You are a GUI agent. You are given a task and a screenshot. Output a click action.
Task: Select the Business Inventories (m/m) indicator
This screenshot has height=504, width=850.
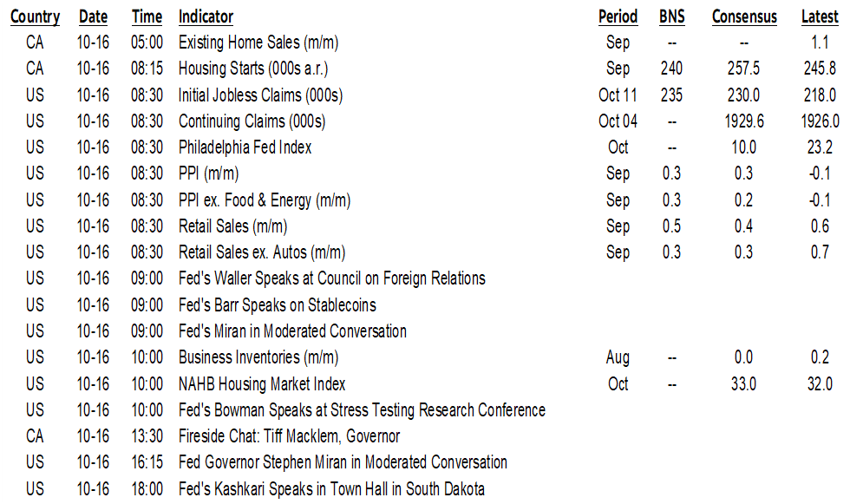click(x=258, y=357)
